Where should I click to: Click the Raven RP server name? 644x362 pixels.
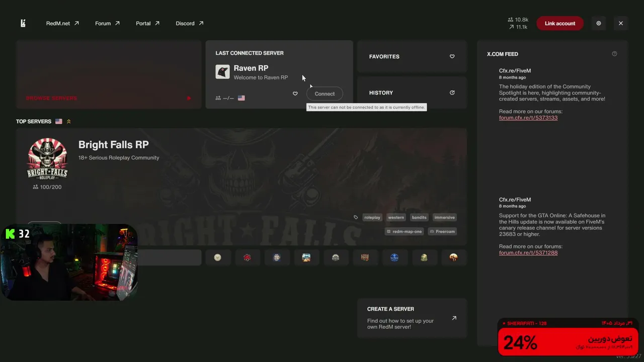(x=251, y=68)
